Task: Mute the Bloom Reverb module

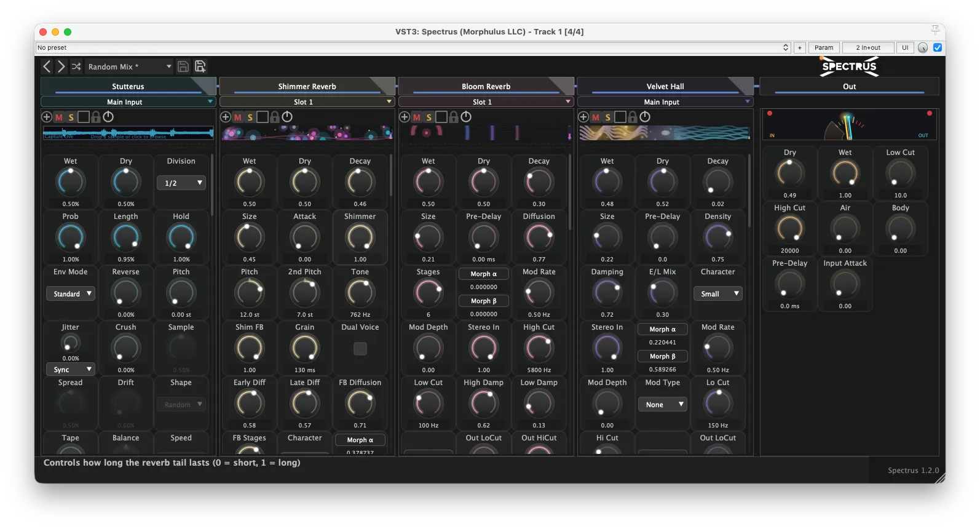Action: (417, 117)
